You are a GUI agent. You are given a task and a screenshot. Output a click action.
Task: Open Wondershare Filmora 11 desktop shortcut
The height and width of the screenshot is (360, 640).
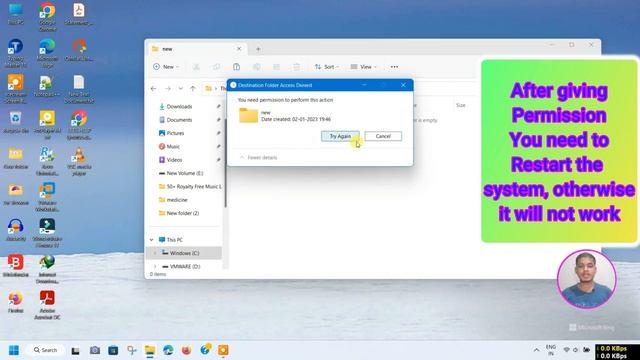47,233
